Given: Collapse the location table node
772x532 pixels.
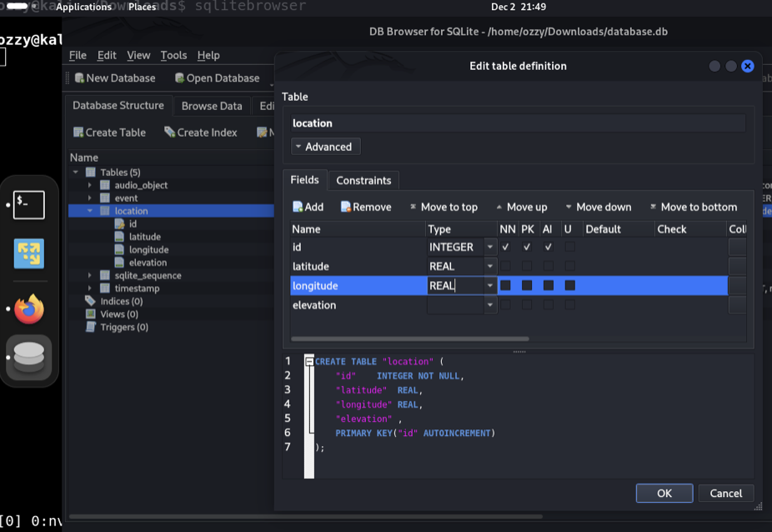Looking at the screenshot, I should click(89, 211).
